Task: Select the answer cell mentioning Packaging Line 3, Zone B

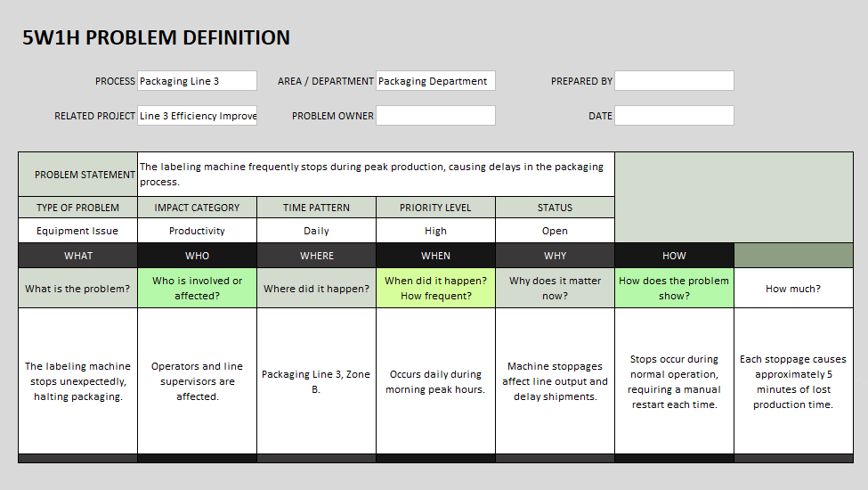Action: tap(316, 381)
